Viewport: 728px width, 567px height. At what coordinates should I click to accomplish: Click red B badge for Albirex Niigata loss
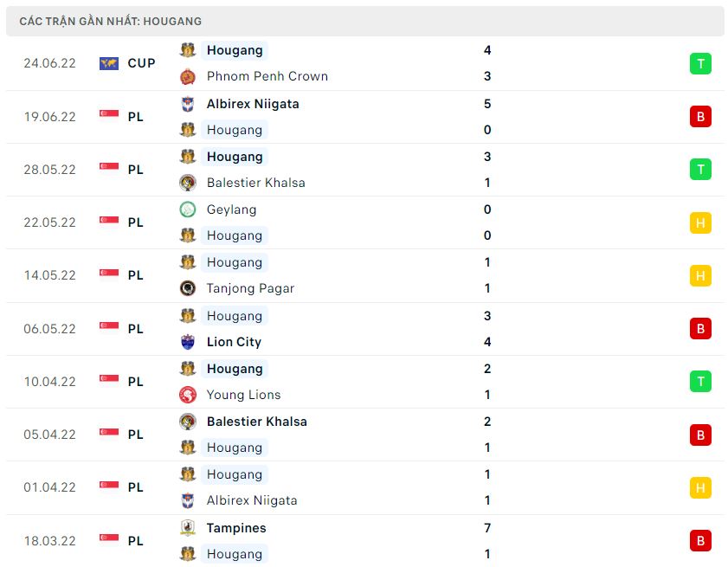coord(700,117)
